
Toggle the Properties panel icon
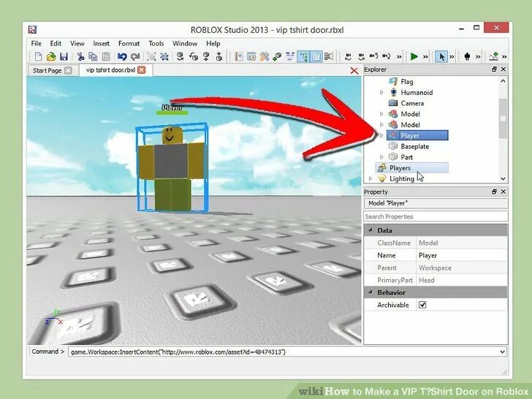pos(316,56)
